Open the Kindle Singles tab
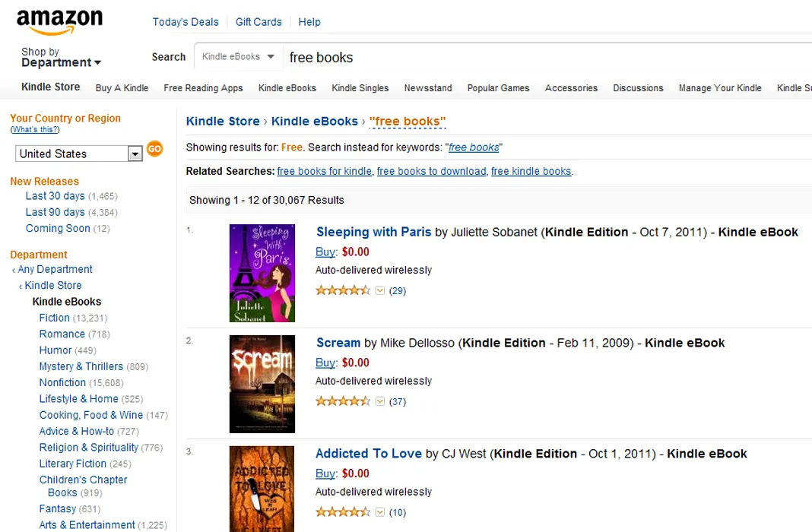This screenshot has height=532, width=812. [360, 88]
